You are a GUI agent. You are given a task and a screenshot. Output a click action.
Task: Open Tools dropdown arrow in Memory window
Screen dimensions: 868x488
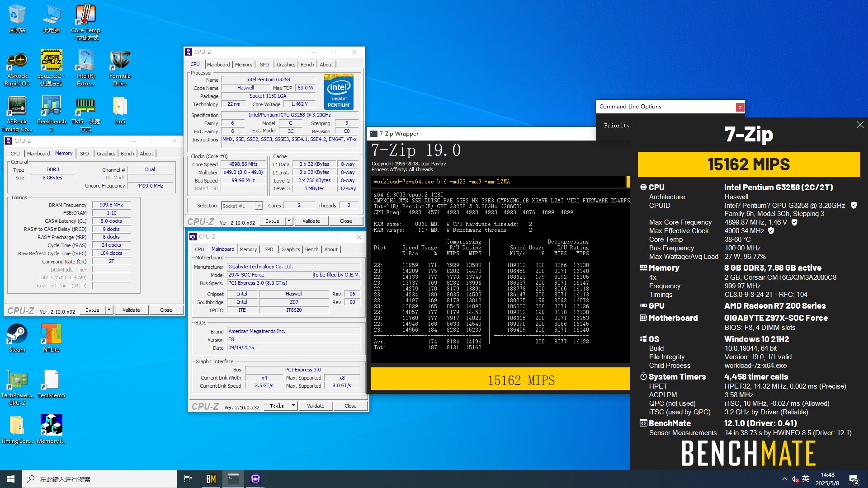[x=109, y=310]
